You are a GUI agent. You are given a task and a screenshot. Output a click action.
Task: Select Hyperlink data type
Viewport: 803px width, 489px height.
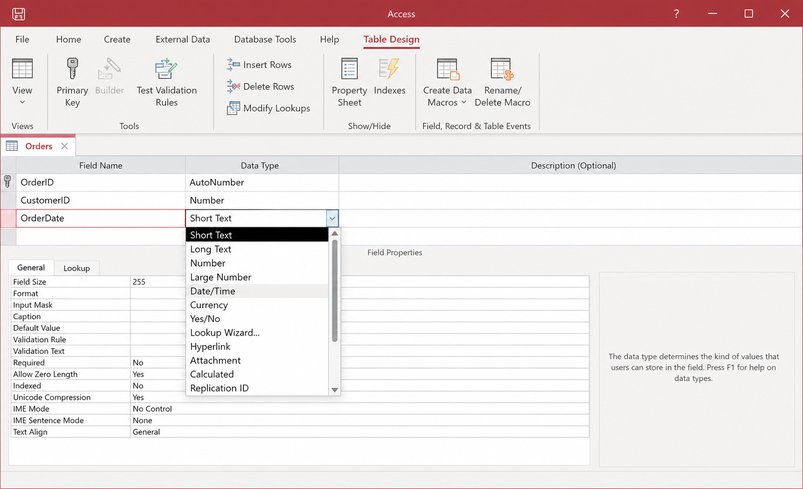257,346
